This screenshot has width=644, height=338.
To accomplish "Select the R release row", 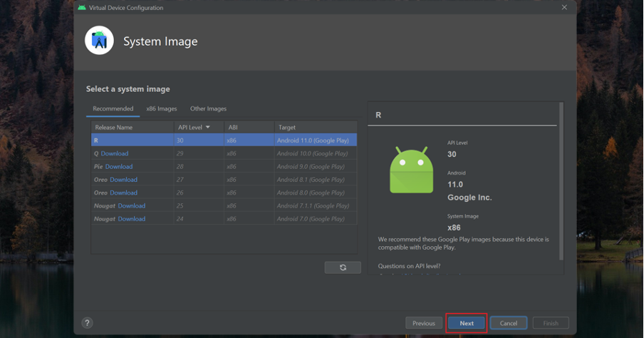I will pyautogui.click(x=224, y=140).
